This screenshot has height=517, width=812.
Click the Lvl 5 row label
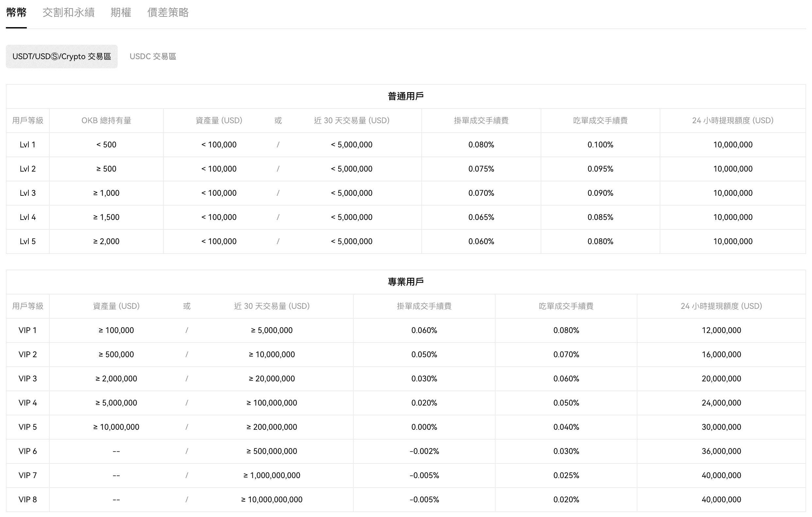click(x=28, y=241)
